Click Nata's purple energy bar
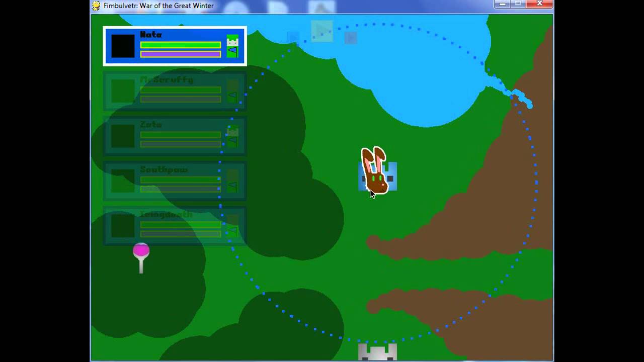 click(181, 54)
